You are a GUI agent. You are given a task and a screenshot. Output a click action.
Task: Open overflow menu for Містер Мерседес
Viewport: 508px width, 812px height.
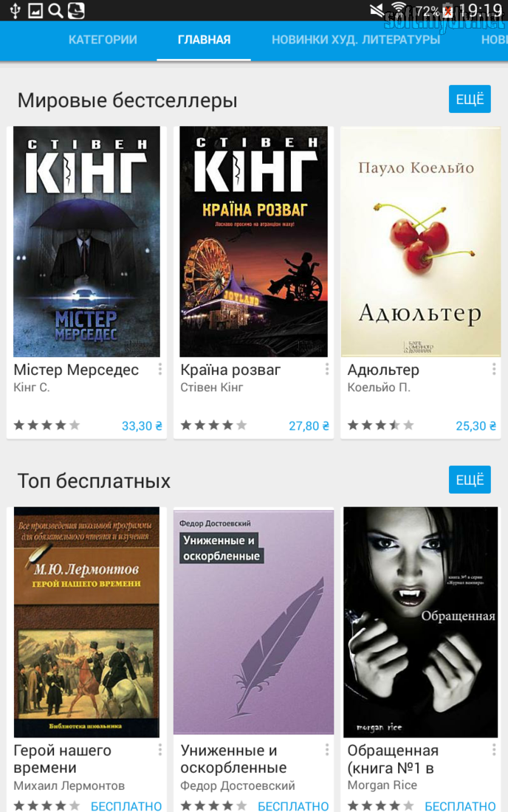pyautogui.click(x=160, y=369)
